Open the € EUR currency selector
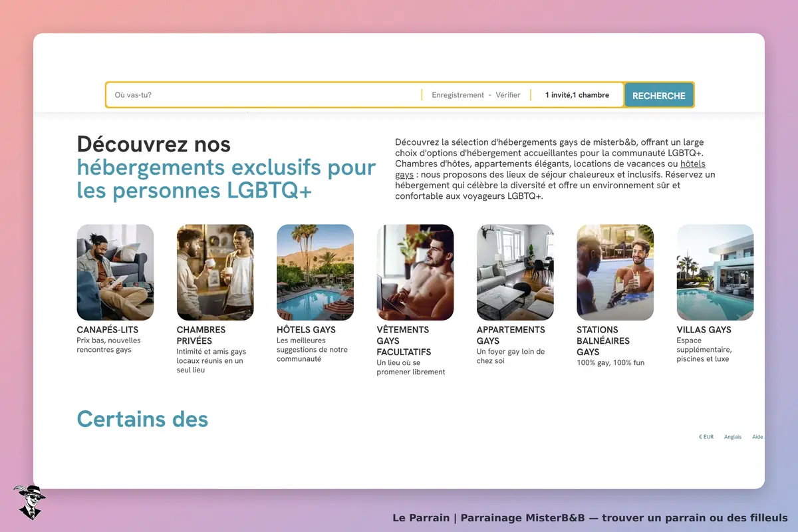 (x=706, y=437)
